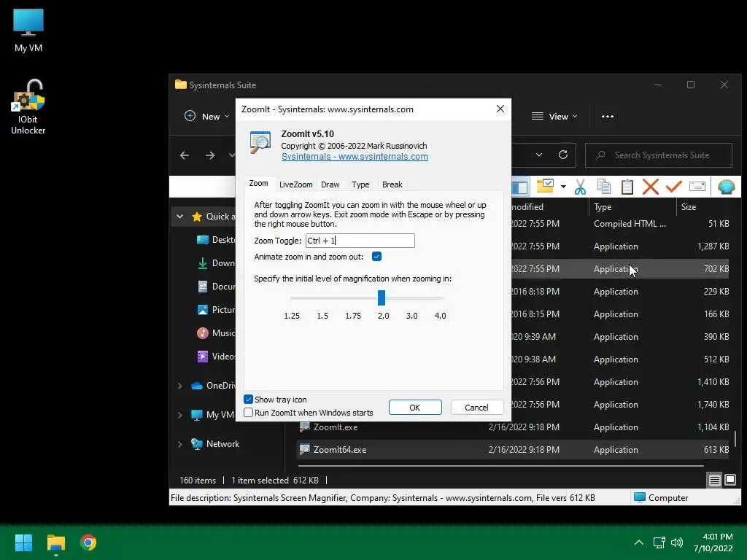Go forward in Sysinternals Suite window
Screen dimensions: 747x560
click(209, 155)
